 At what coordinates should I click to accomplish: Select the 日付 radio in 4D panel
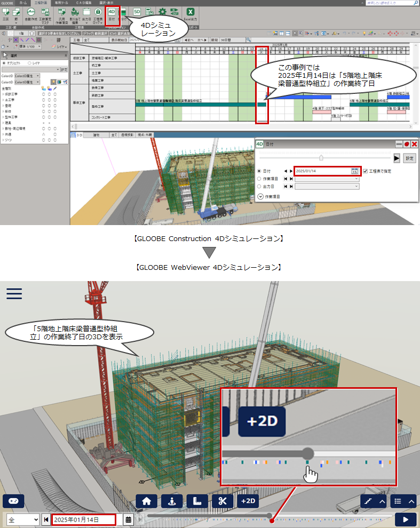259,171
